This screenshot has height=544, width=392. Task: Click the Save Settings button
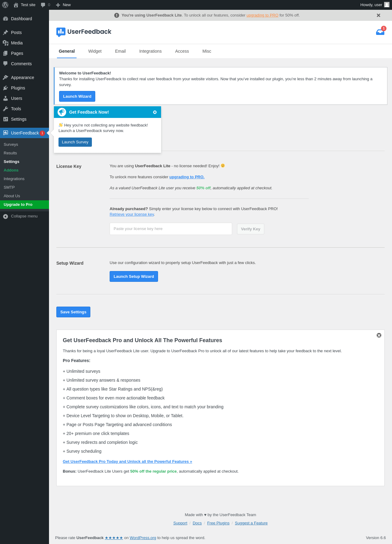(x=73, y=312)
